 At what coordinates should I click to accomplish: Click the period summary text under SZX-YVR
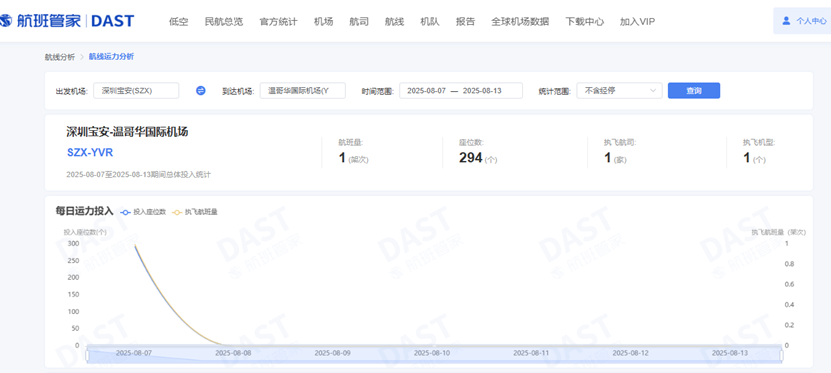(x=139, y=174)
